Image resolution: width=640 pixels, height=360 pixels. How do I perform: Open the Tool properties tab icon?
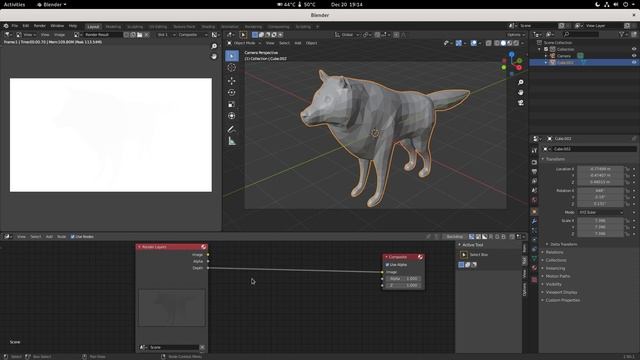[x=534, y=151]
